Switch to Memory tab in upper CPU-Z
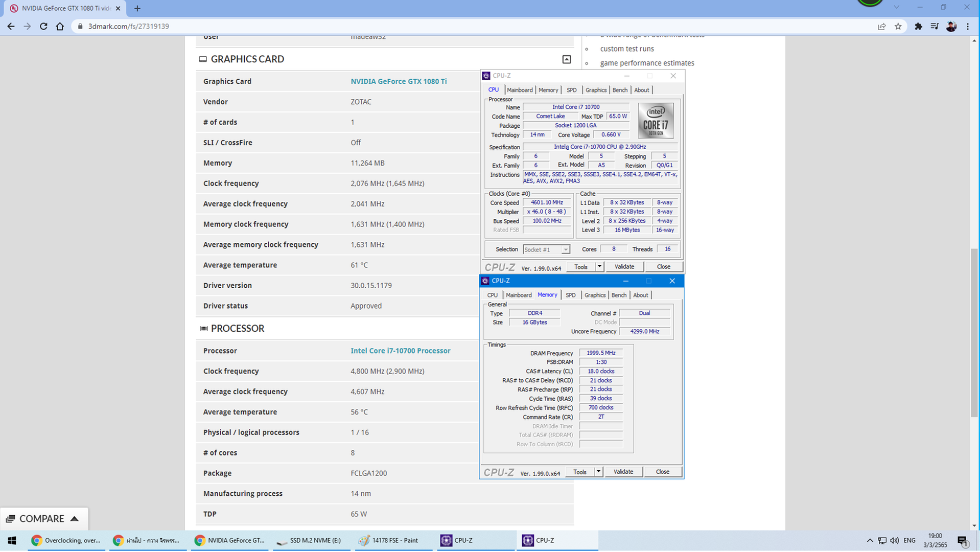This screenshot has height=552, width=980. [548, 90]
